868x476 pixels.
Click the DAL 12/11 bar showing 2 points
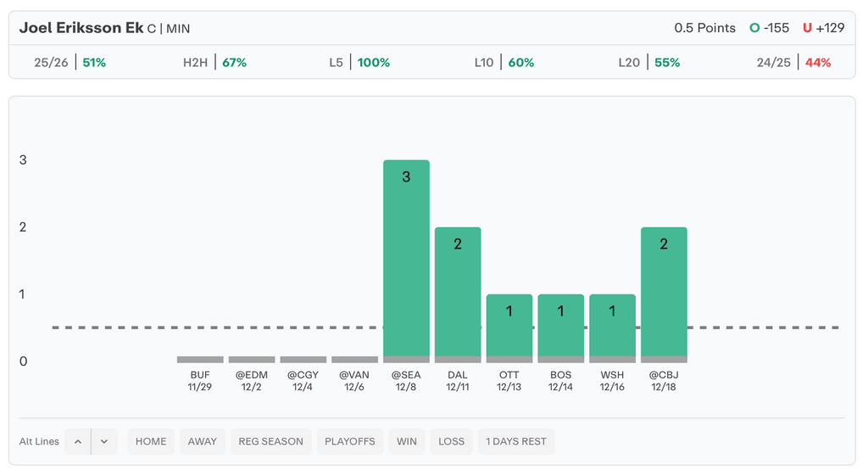coord(458,294)
